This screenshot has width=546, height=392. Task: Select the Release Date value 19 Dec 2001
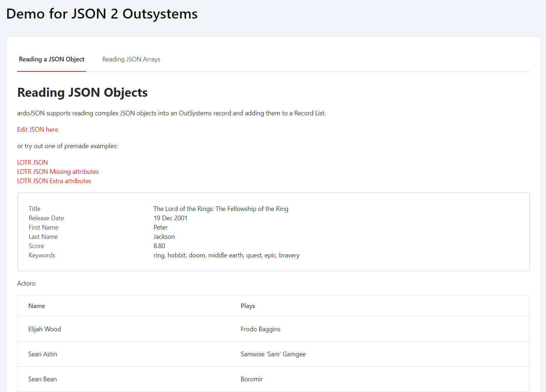pos(170,218)
